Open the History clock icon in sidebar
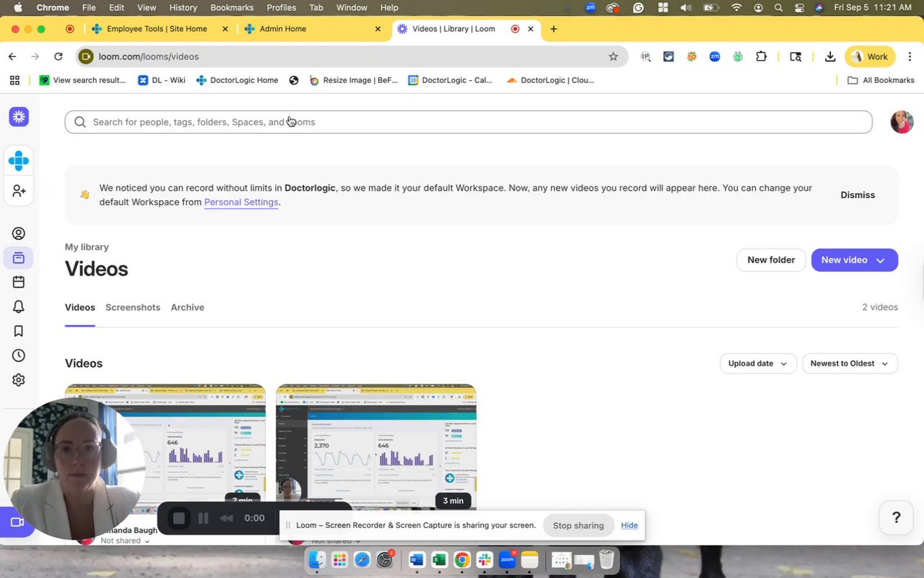This screenshot has height=578, width=924. click(19, 355)
